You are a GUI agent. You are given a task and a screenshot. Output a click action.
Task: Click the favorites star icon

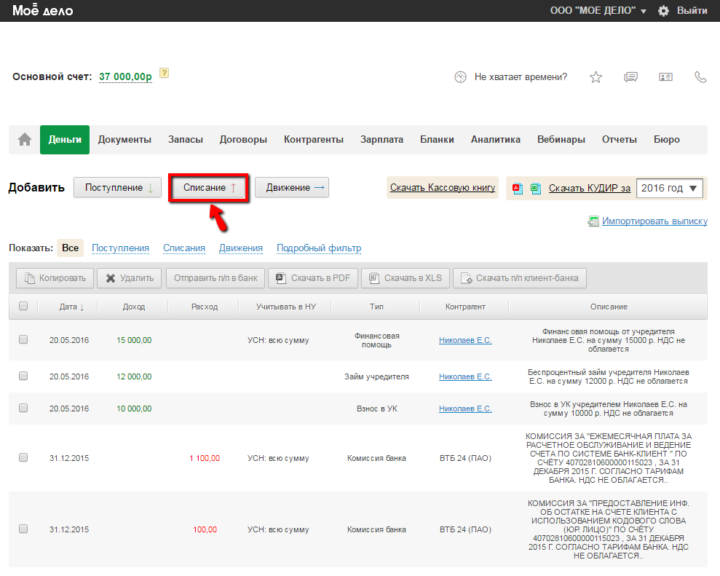(x=596, y=77)
